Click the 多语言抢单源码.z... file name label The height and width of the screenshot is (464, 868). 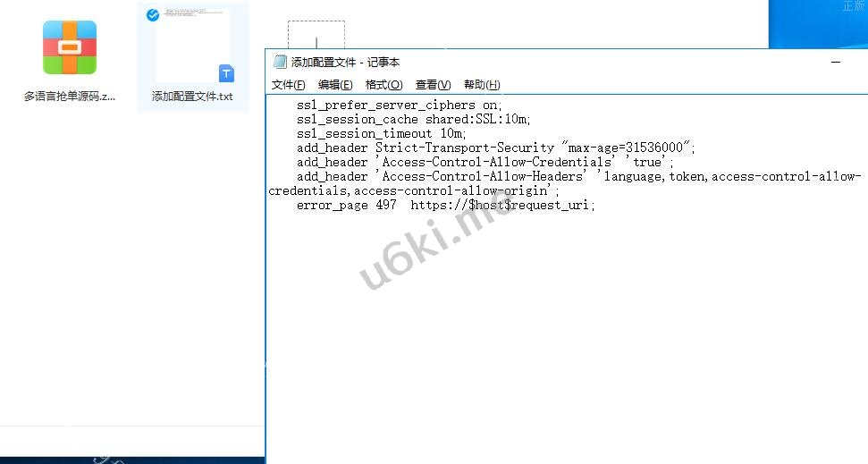[70, 97]
